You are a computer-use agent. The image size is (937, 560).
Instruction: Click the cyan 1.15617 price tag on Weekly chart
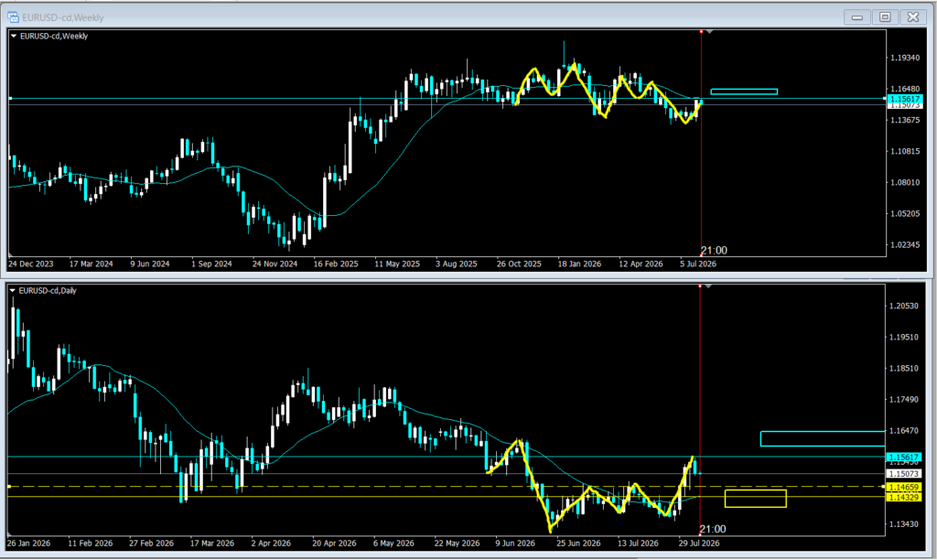(x=905, y=99)
